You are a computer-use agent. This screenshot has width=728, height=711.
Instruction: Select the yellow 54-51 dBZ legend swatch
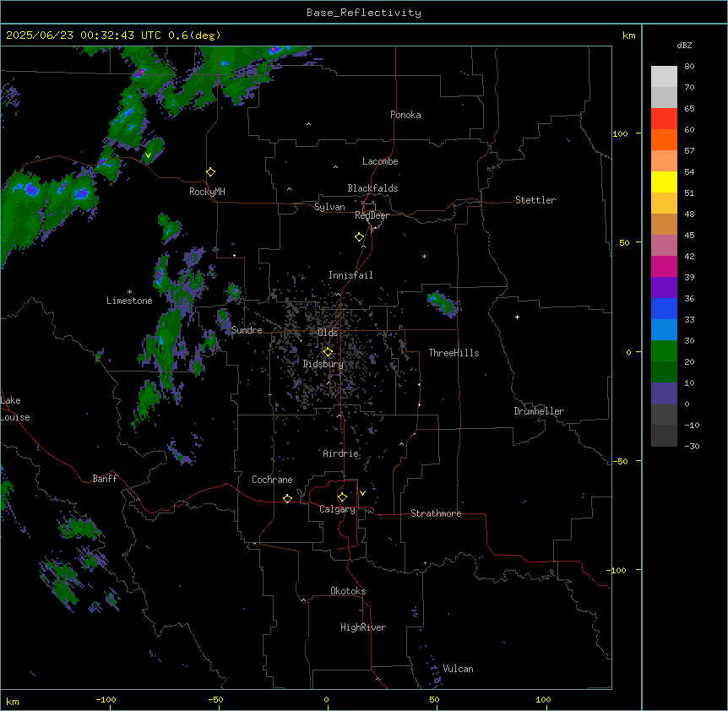664,182
